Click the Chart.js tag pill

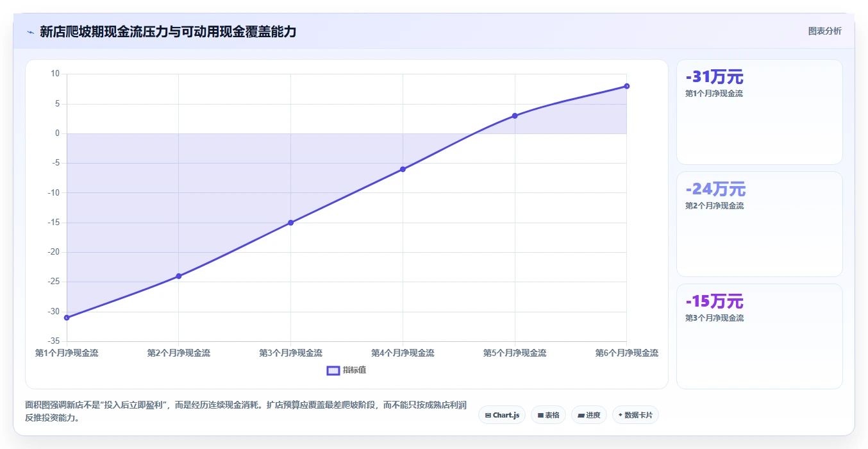point(502,415)
